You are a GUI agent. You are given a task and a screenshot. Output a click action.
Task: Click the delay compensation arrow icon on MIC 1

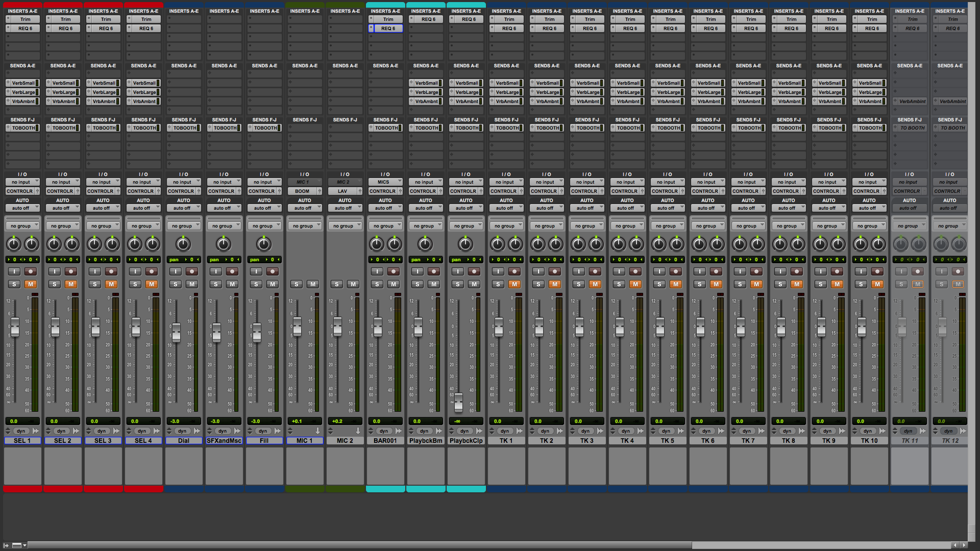coord(317,431)
